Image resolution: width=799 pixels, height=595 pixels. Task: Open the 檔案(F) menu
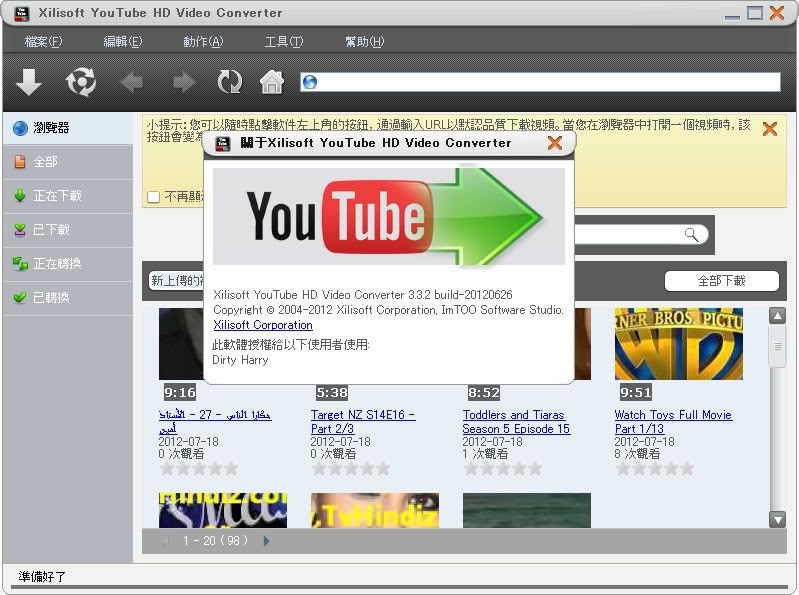43,42
